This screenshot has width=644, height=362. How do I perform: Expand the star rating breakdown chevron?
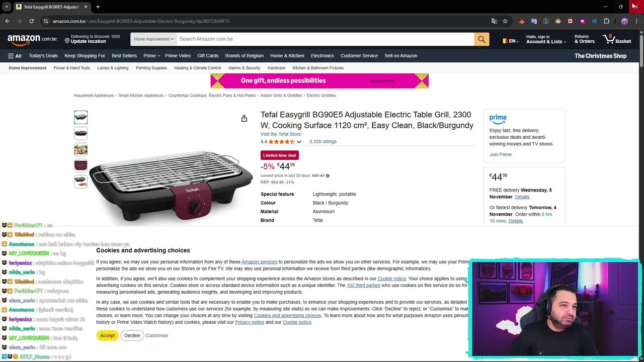(299, 142)
